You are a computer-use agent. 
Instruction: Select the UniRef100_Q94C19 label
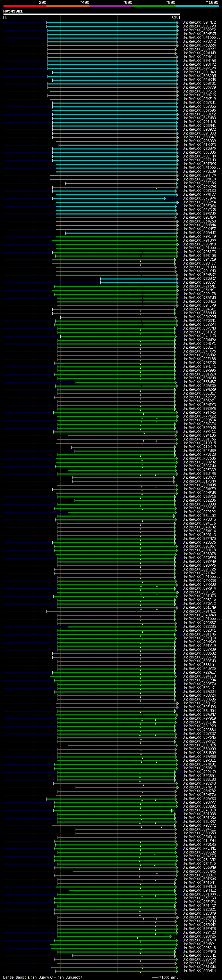click(199, 260)
